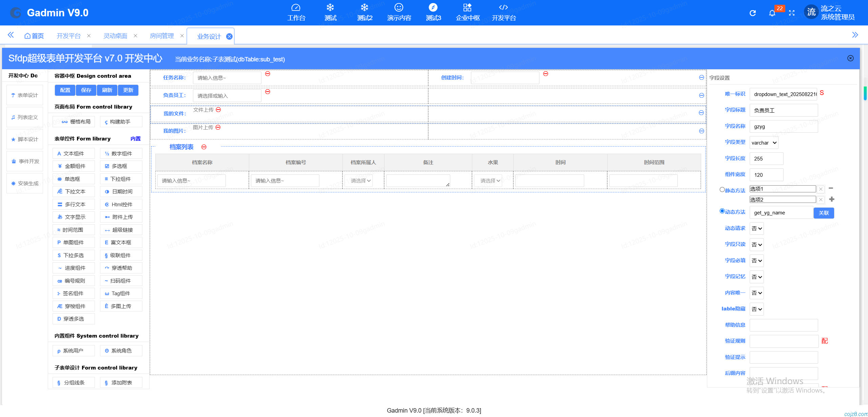Click plus icon to add static option
Screen dimensions: 868x417
(x=831, y=199)
